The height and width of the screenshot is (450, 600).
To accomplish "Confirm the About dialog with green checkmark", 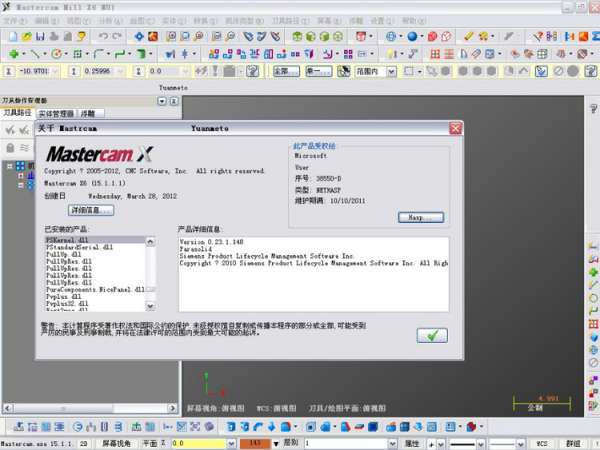I will point(432,336).
